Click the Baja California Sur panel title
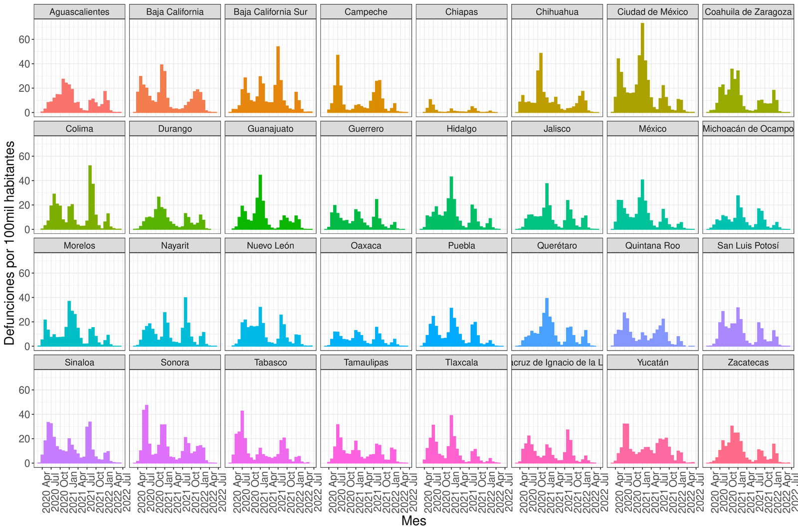Image resolution: width=798 pixels, height=532 pixels. pyautogui.click(x=270, y=12)
